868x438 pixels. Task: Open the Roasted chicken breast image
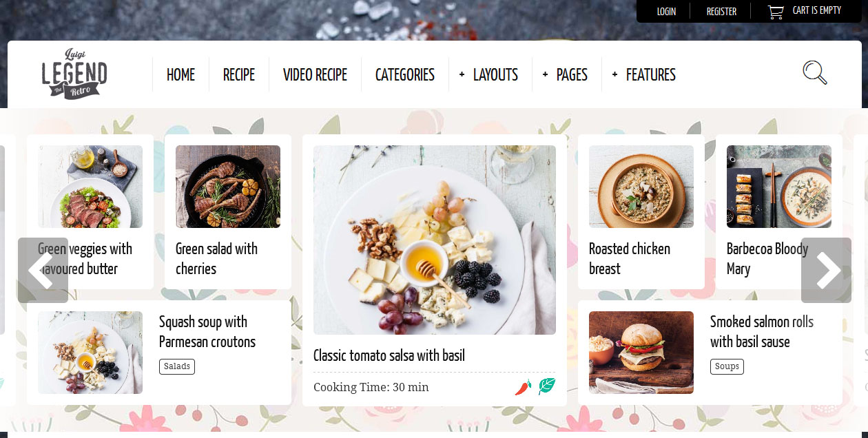641,187
